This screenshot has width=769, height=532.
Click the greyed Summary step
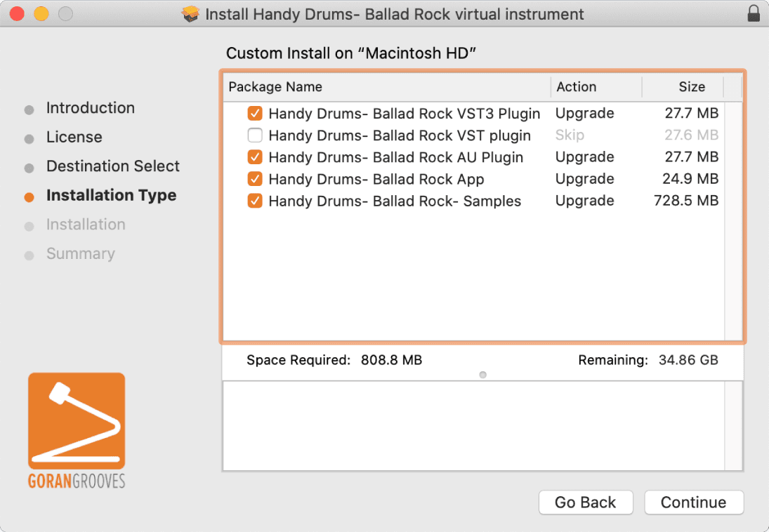pos(81,253)
